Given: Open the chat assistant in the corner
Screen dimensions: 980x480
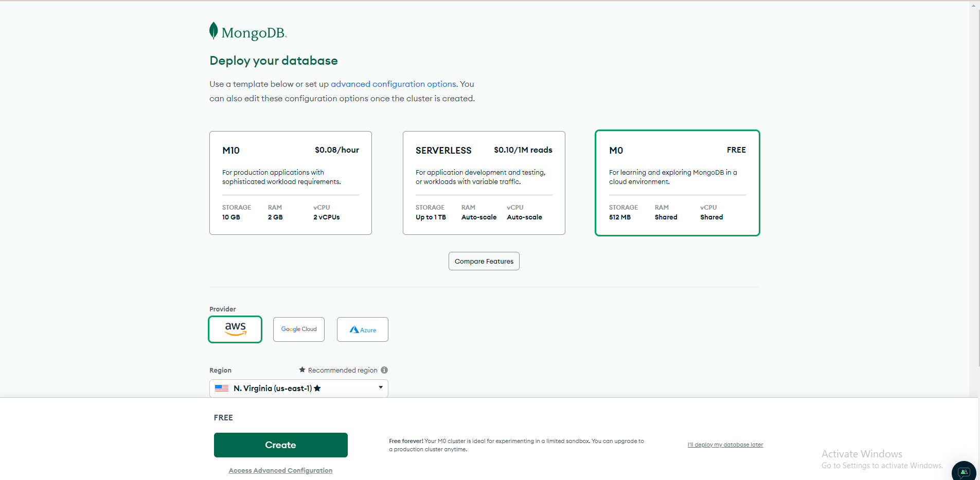Looking at the screenshot, I should [963, 471].
